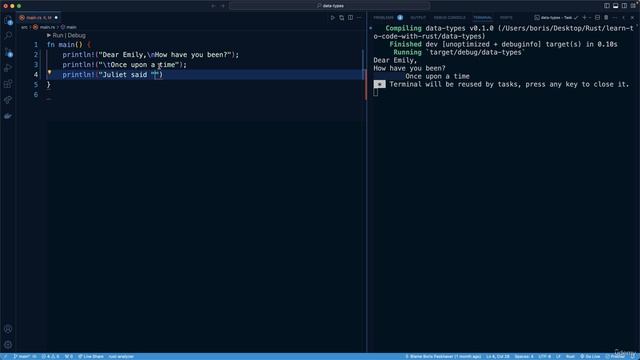The height and width of the screenshot is (360, 640).
Task: Open the Explorer view in activity bar
Action: 8,20
